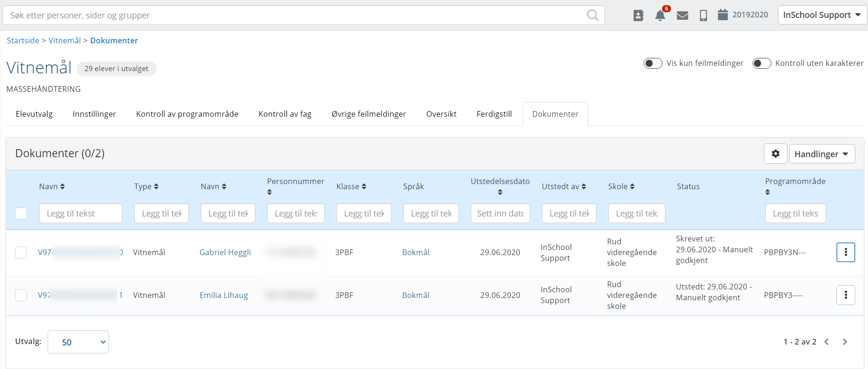The height and width of the screenshot is (369, 868).
Task: Open document link in Emilia Lihaug row
Action: pyautogui.click(x=81, y=295)
